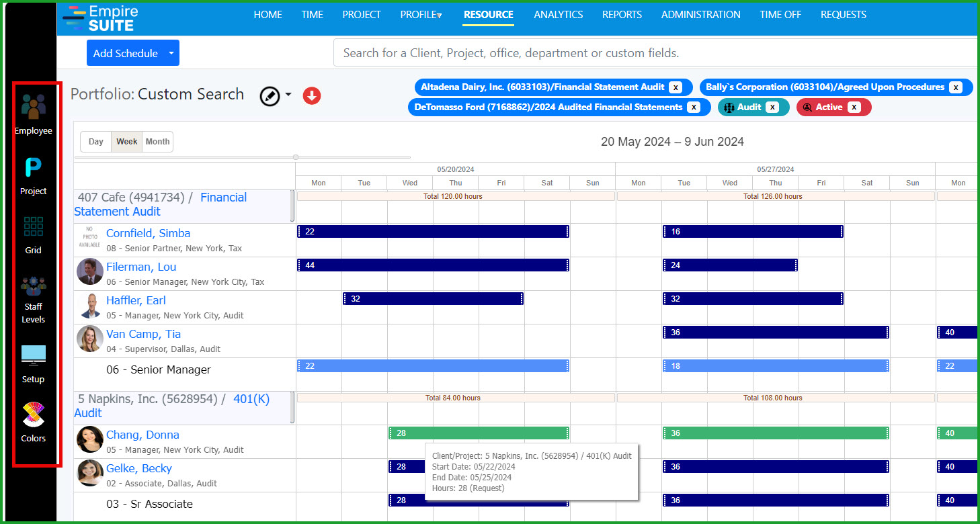The height and width of the screenshot is (524, 980).
Task: Open Financial Statement Audit project link
Action: 160,204
